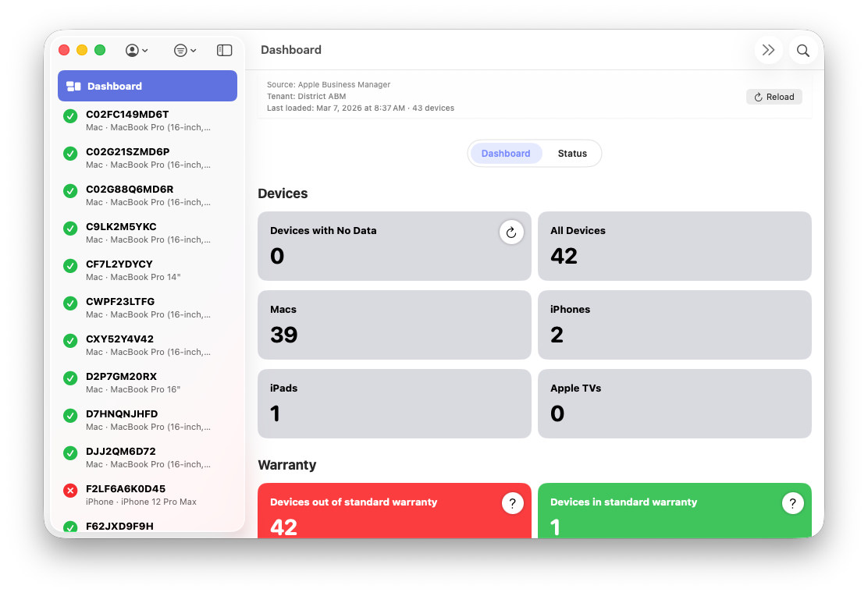Click the question mark on Devices in standard warranty
868x596 pixels.
point(792,503)
